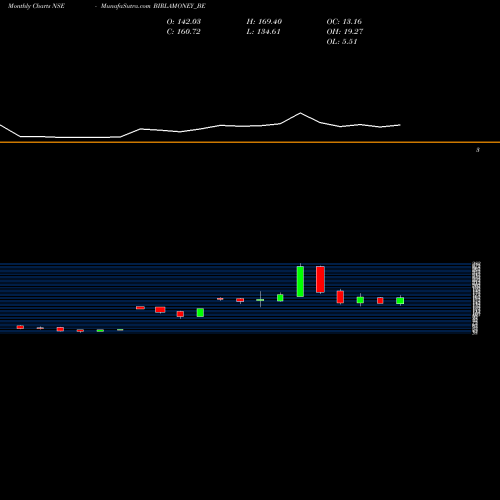
Task: Select the BIRLAMONEY_BE symbol text
Action: [x=179, y=6]
